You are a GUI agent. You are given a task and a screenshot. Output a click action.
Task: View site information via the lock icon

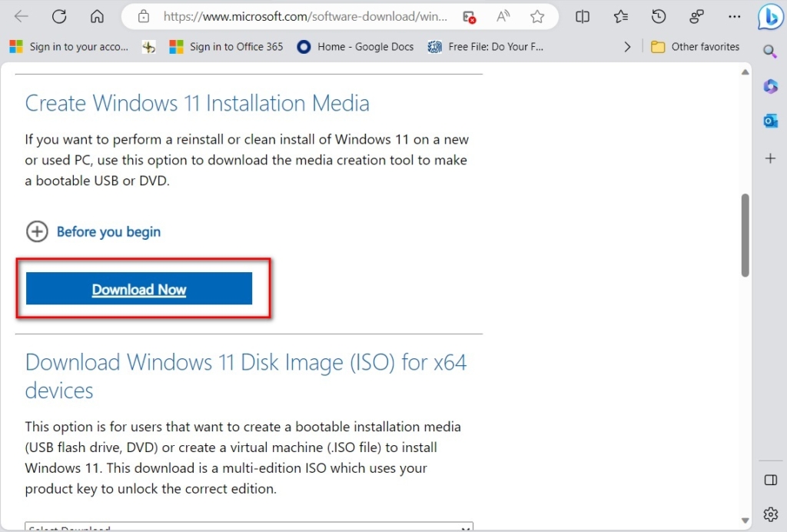coord(142,15)
